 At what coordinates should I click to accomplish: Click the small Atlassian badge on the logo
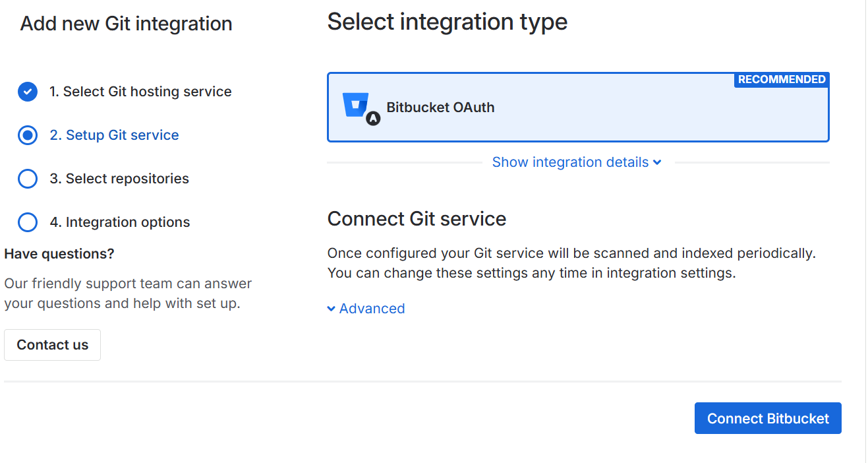pos(373,119)
